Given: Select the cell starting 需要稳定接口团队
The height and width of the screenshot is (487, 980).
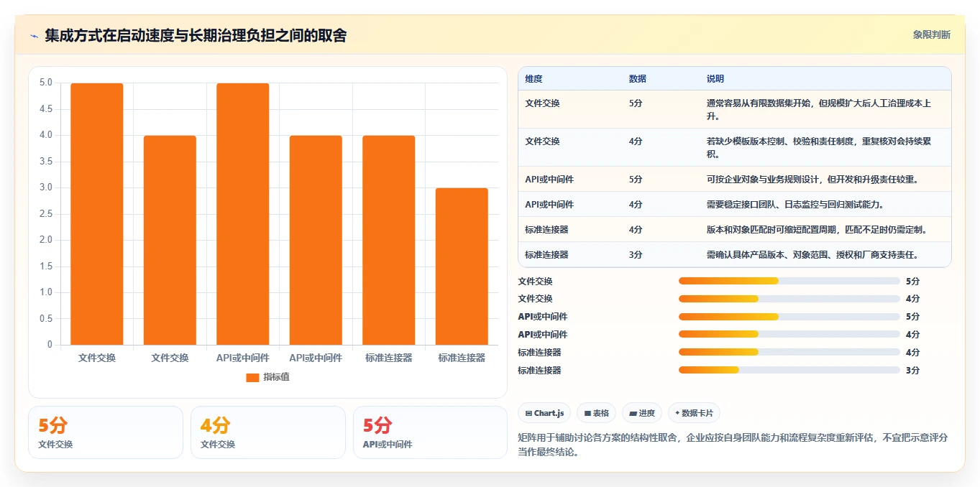Looking at the screenshot, I should [x=825, y=204].
